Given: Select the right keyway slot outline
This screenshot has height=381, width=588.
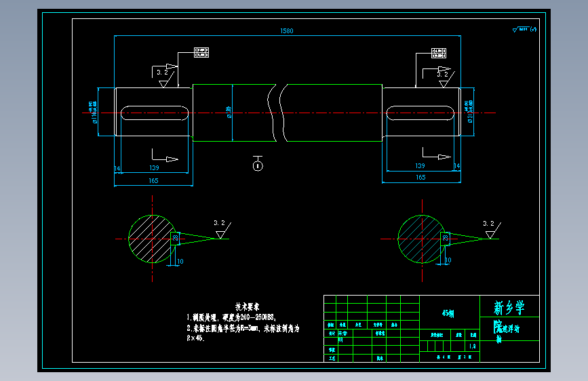Looking at the screenshot, I should [x=420, y=113].
